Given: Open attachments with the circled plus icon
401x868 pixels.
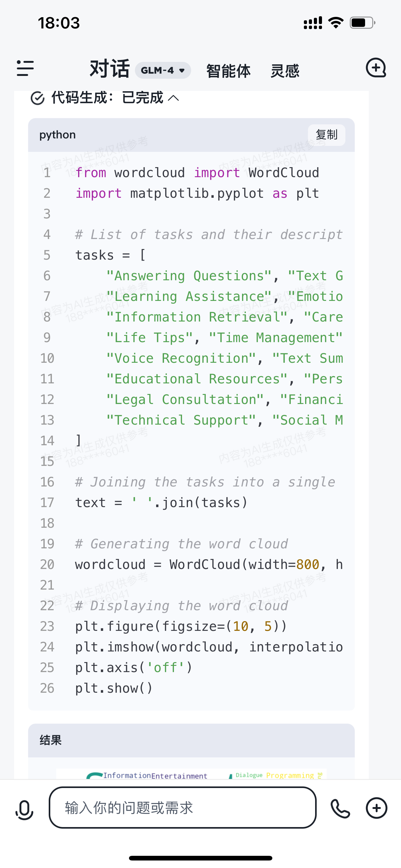Looking at the screenshot, I should (376, 808).
